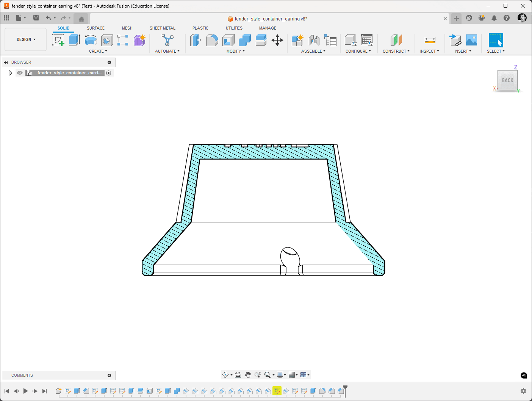Add a new design tab with plus
Image resolution: width=532 pixels, height=401 pixels.
[456, 18]
